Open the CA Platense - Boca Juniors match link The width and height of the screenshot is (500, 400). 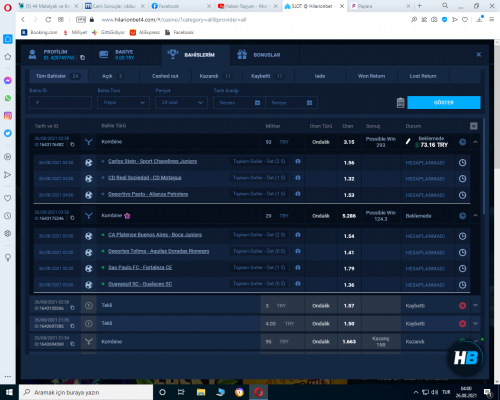point(155,235)
